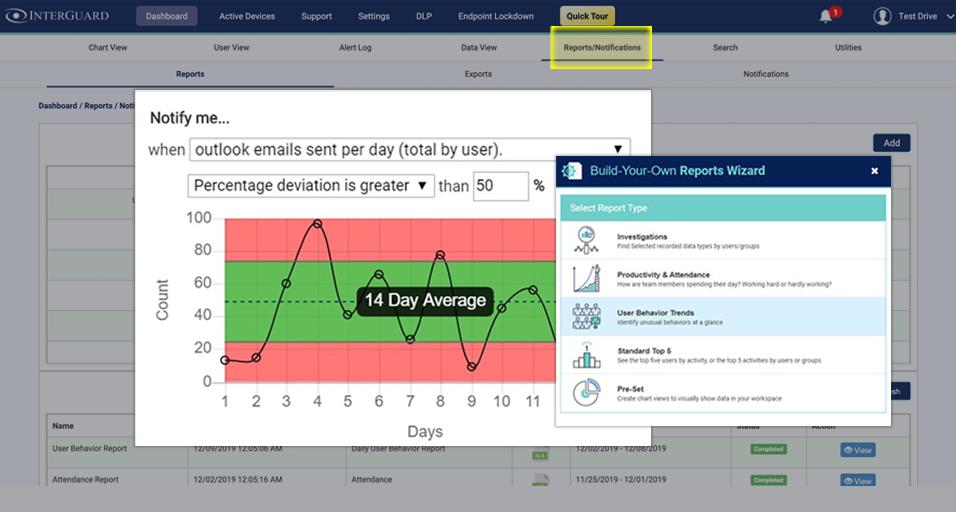This screenshot has width=956, height=512.
Task: Choose the Productivity & Attendance report icon
Action: [586, 279]
